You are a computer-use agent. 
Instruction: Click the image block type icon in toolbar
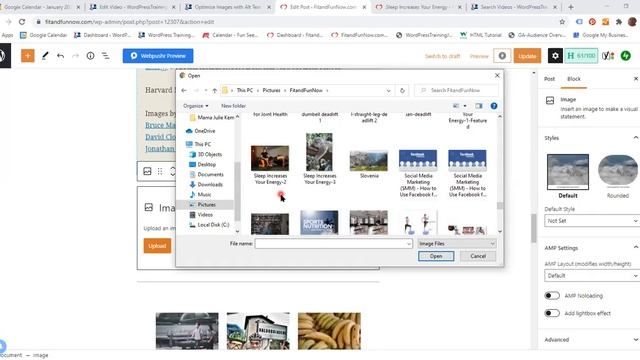coord(147,171)
